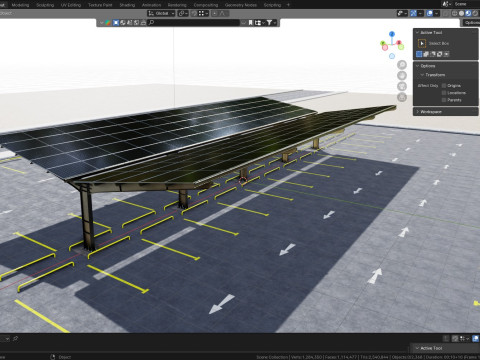Click the pan view hand button
This screenshot has height=360, width=480.
pos(402,76)
